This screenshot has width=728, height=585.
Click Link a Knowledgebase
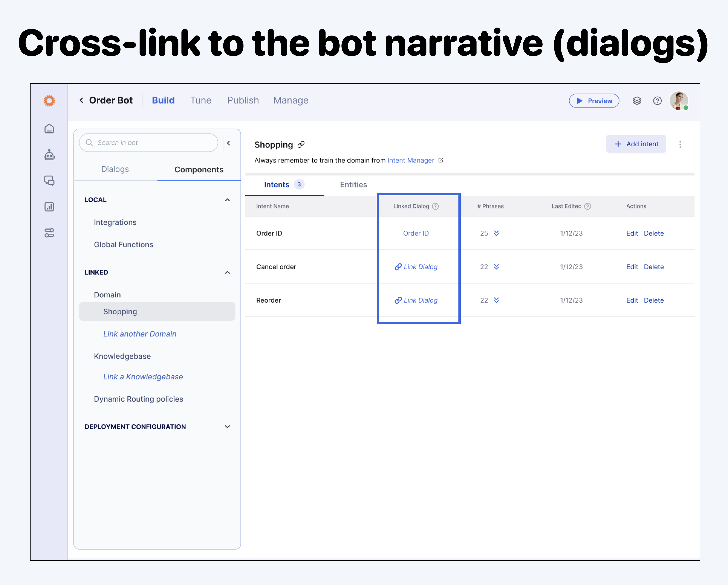pos(143,377)
